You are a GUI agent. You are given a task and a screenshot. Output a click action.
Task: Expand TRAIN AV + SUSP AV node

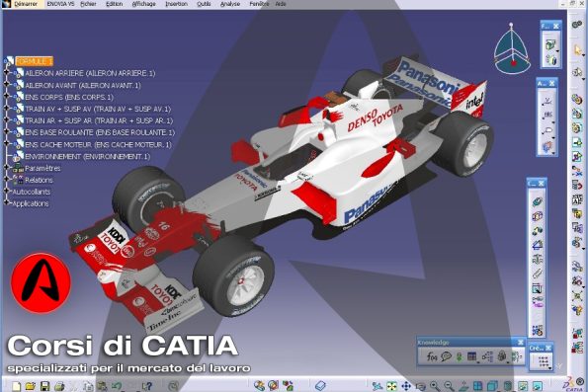tap(6, 109)
